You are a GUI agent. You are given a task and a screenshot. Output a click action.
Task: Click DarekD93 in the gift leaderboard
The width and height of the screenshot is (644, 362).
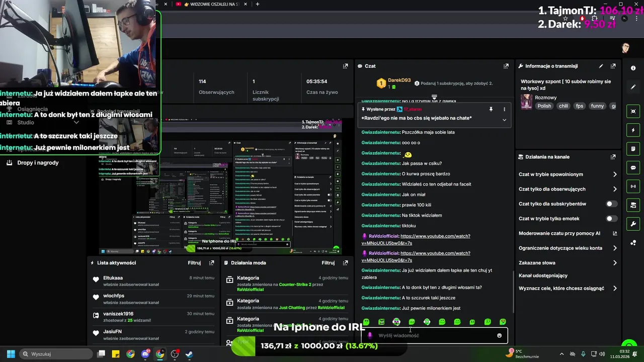[399, 80]
